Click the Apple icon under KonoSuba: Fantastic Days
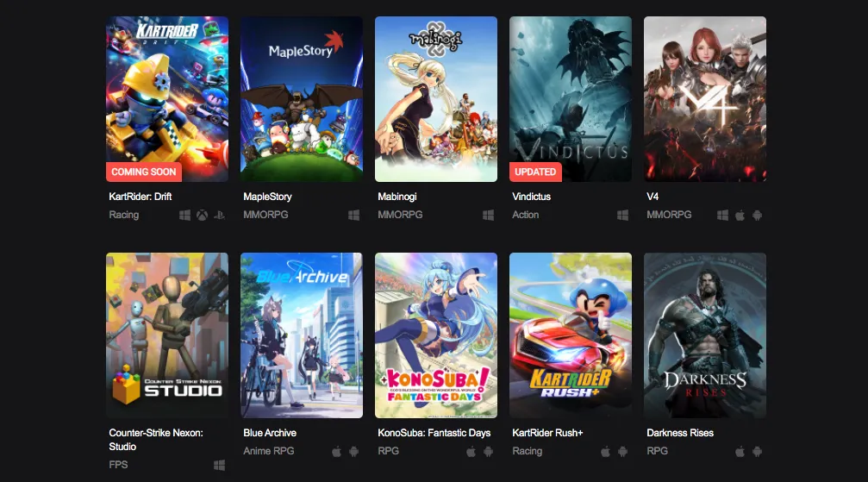The width and height of the screenshot is (868, 482). [x=471, y=452]
